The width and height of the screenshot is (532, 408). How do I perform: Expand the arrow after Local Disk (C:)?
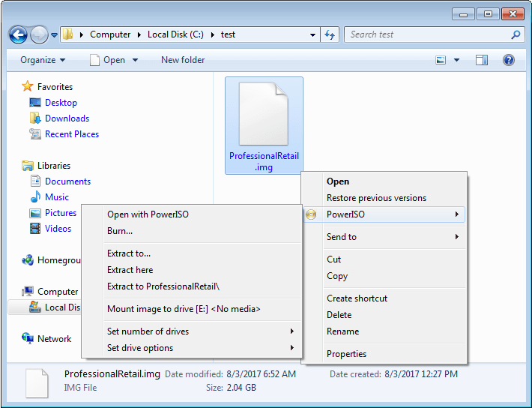tap(212, 34)
